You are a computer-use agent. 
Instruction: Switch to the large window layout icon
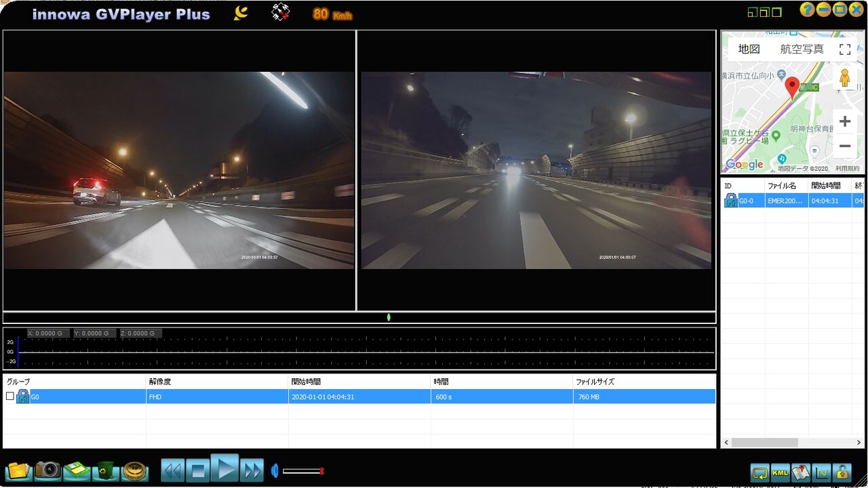click(776, 12)
